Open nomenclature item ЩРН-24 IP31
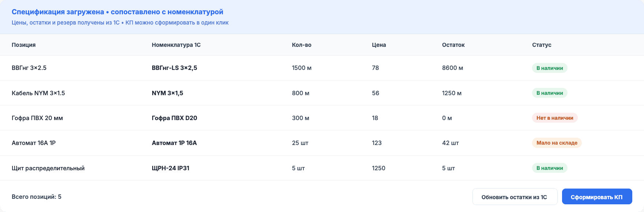 tap(171, 168)
